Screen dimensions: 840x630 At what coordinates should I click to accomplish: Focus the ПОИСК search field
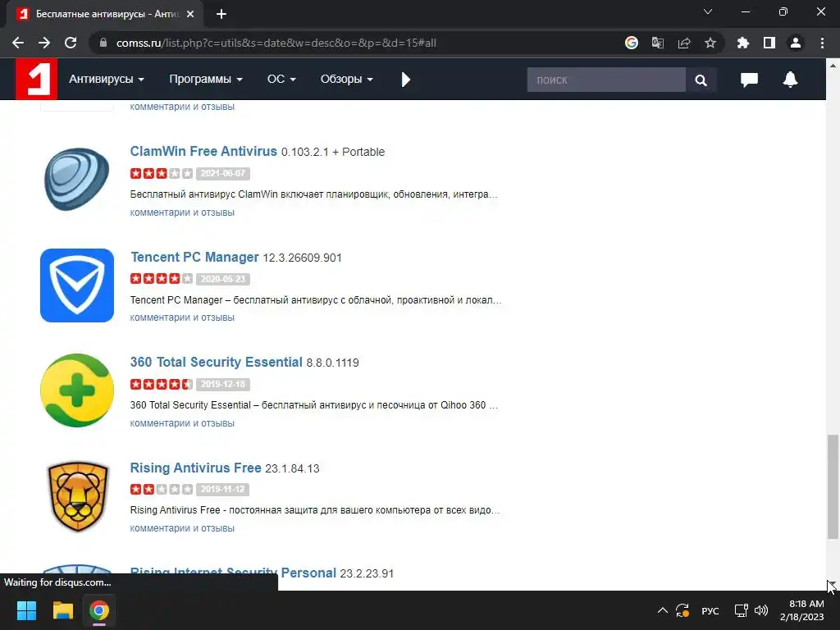tap(606, 80)
